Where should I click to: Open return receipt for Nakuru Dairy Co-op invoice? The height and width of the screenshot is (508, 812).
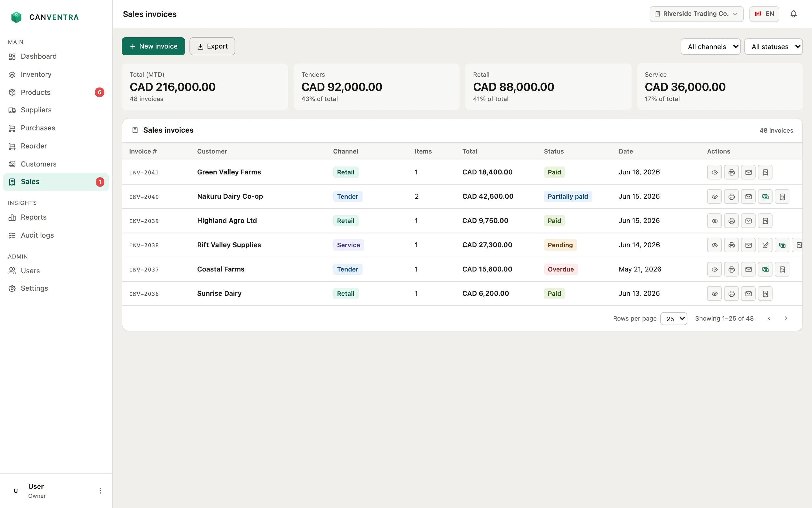[x=782, y=196]
